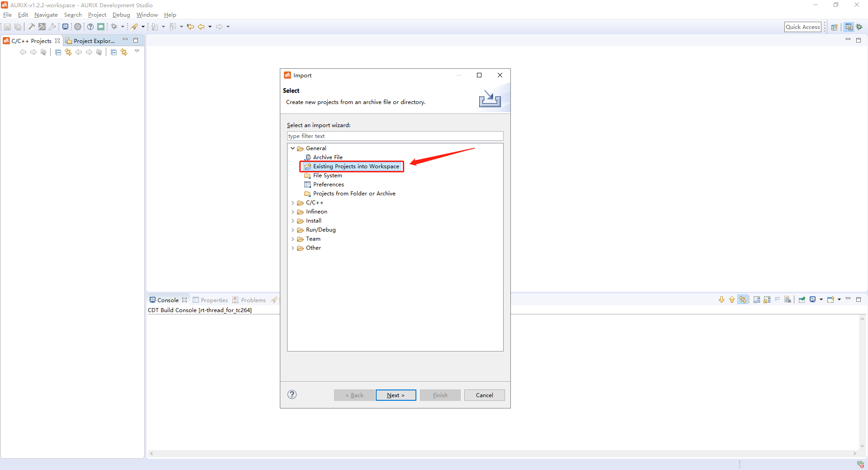The width and height of the screenshot is (868, 470).
Task: Click Open Console icon in Console toolbar
Action: (x=830, y=299)
